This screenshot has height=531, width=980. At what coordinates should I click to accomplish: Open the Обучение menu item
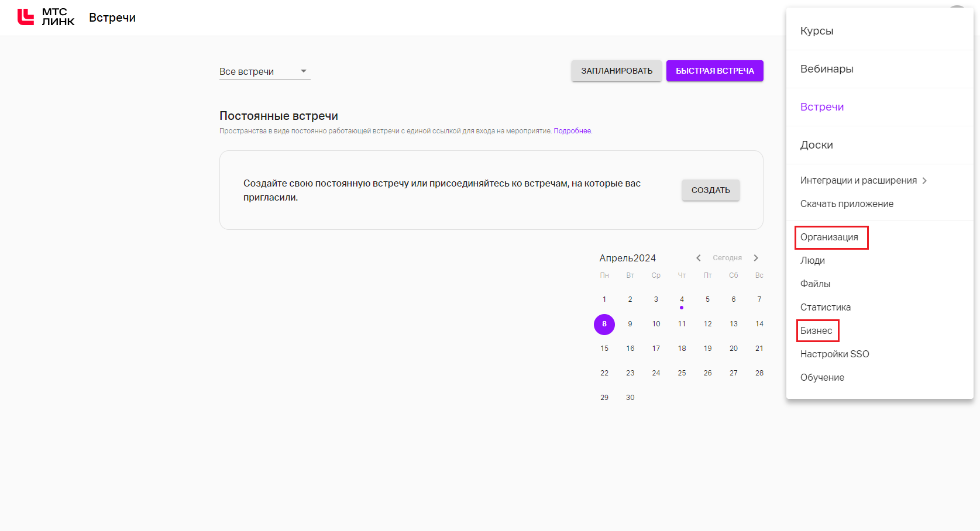(x=822, y=377)
